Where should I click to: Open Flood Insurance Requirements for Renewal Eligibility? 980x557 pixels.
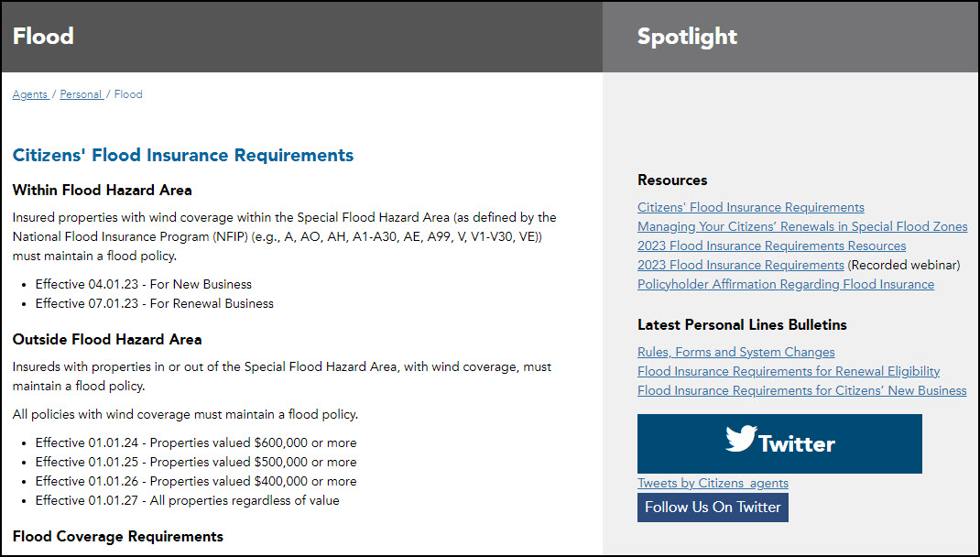click(789, 371)
